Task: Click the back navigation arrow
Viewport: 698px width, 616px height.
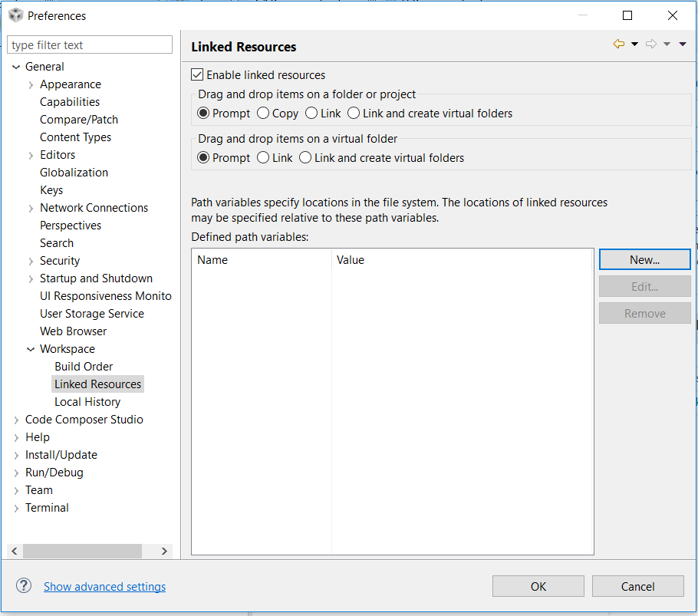Action: (x=618, y=43)
